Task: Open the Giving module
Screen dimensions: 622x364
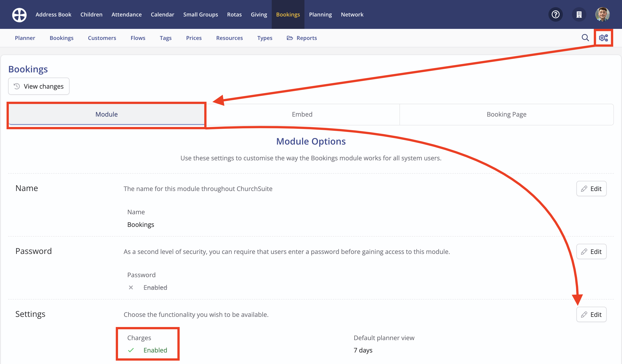Action: [x=259, y=15]
